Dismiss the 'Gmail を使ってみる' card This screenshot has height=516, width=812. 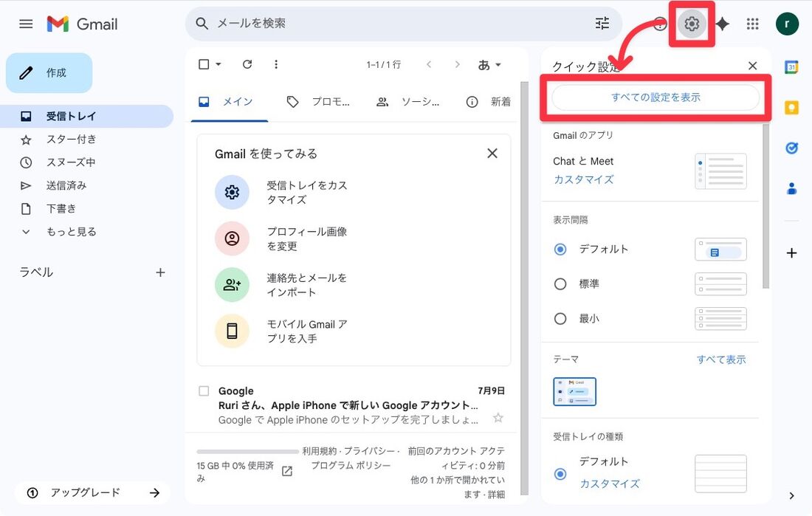tap(492, 154)
